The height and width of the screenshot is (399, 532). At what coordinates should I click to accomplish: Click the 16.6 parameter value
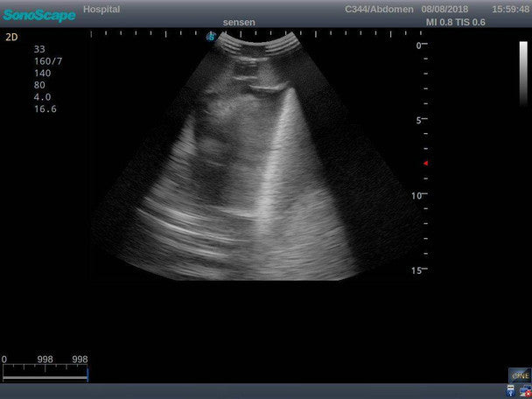click(x=45, y=108)
